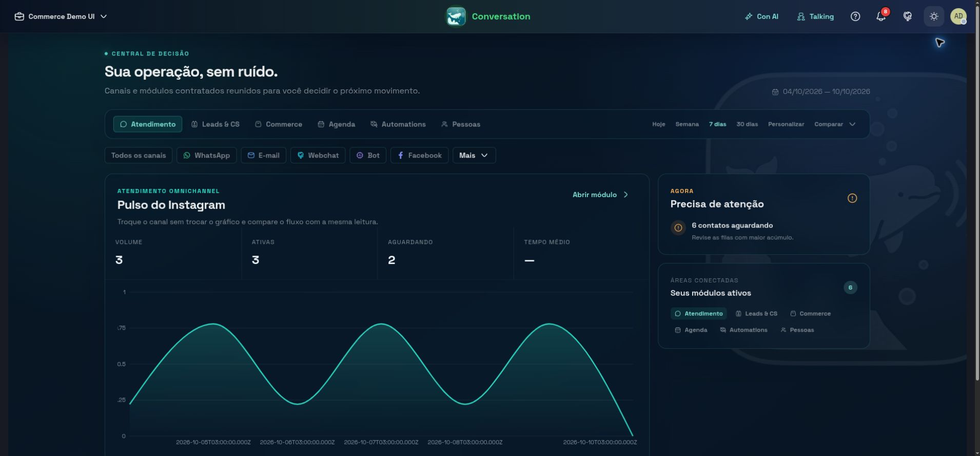Filter by the Facebook channel
Screen dimensions: 980x456
[420, 156]
